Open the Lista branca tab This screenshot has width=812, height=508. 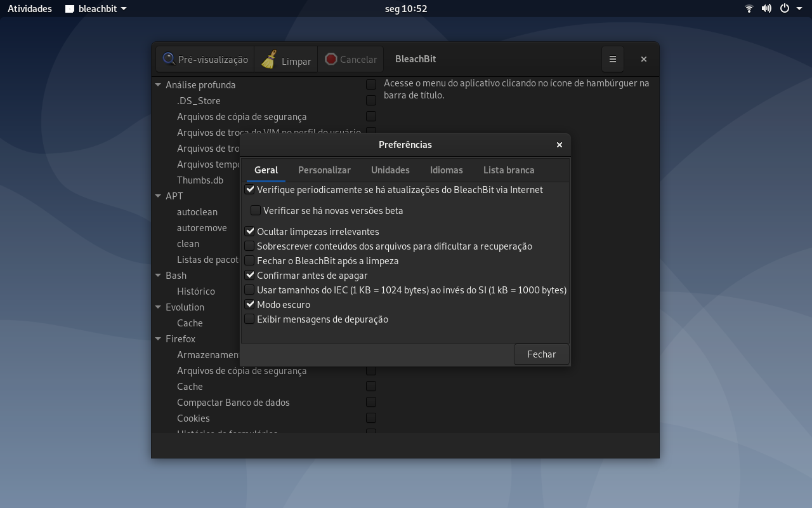[x=509, y=170]
